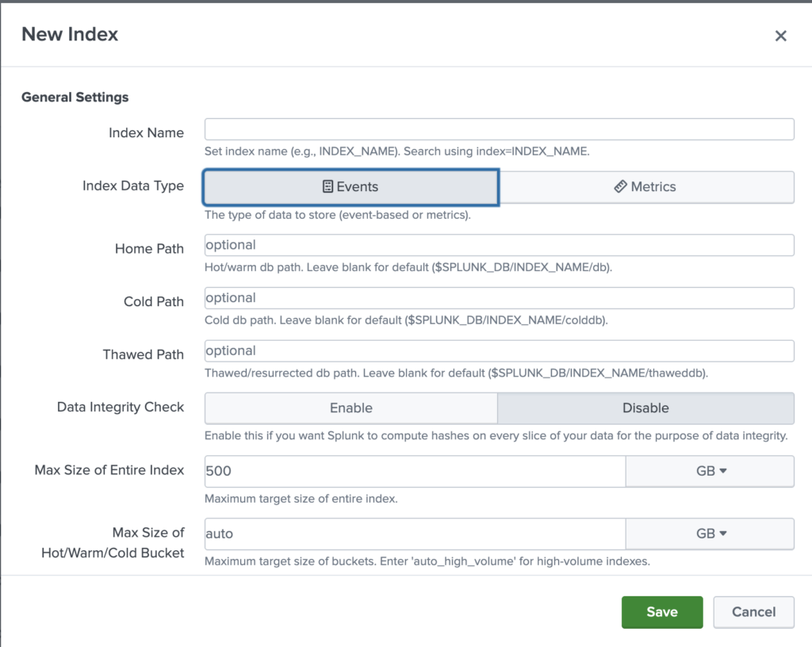Image resolution: width=812 pixels, height=647 pixels.
Task: Close the New Index dialog
Action: tap(780, 36)
